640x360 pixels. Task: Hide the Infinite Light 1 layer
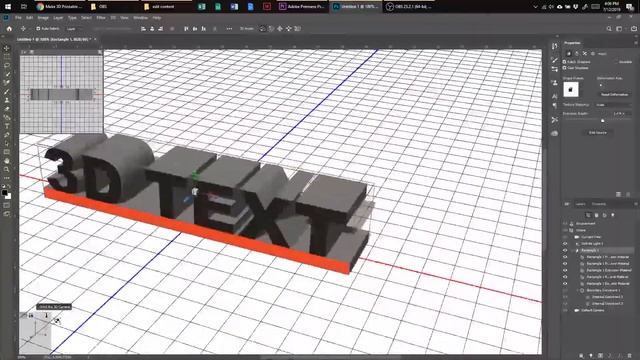point(565,244)
